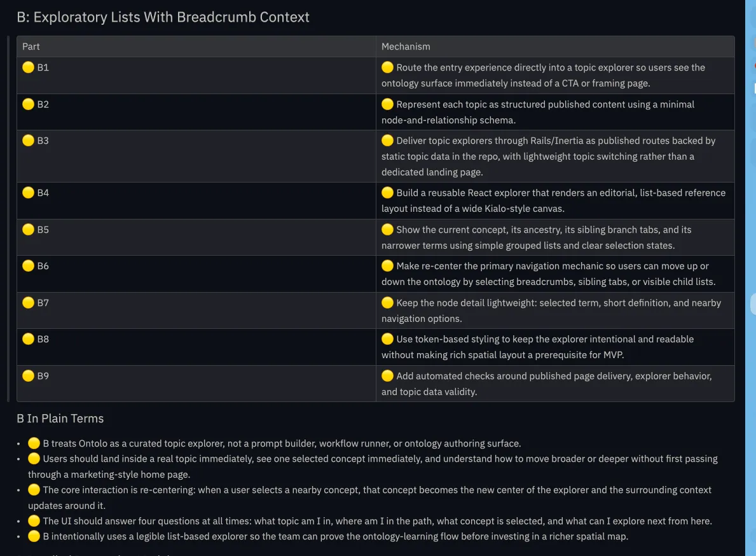Click the 'B In Plain Terms' heading

click(60, 419)
